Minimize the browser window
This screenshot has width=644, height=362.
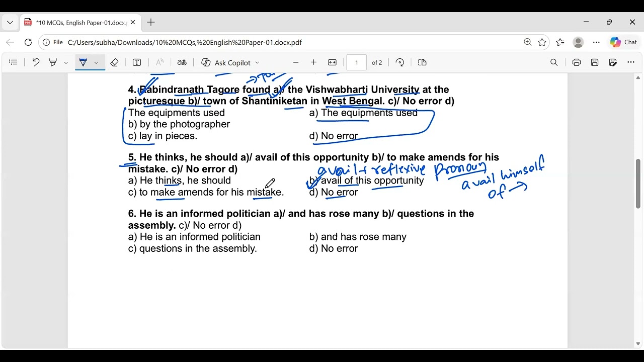tap(586, 22)
